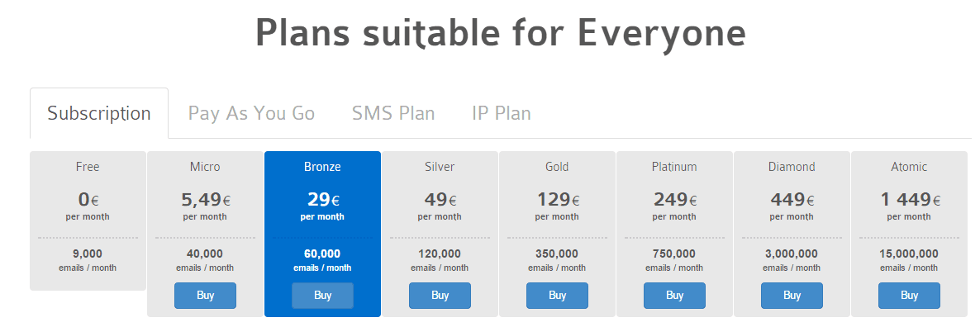Buy the Atomic plan
Image resolution: width=980 pixels, height=327 pixels.
[x=909, y=295]
